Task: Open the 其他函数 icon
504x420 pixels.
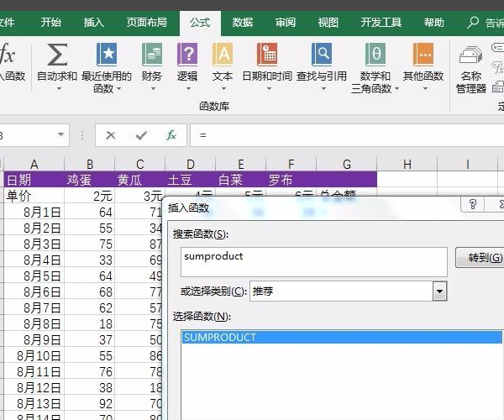Action: coord(423,56)
